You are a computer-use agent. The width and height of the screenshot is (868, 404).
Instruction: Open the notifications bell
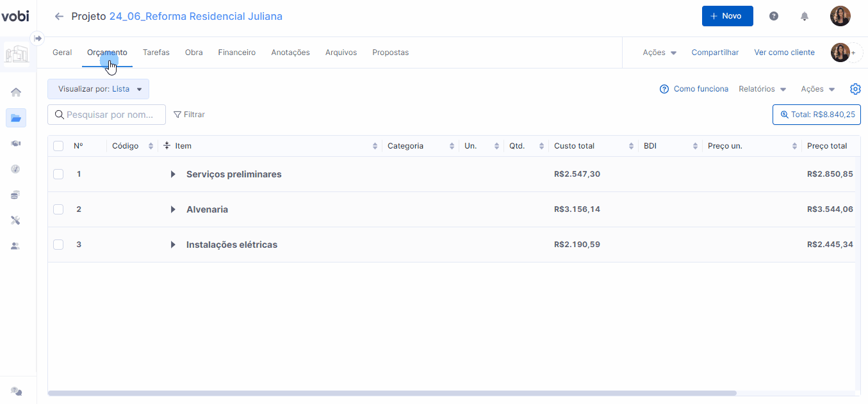(805, 16)
